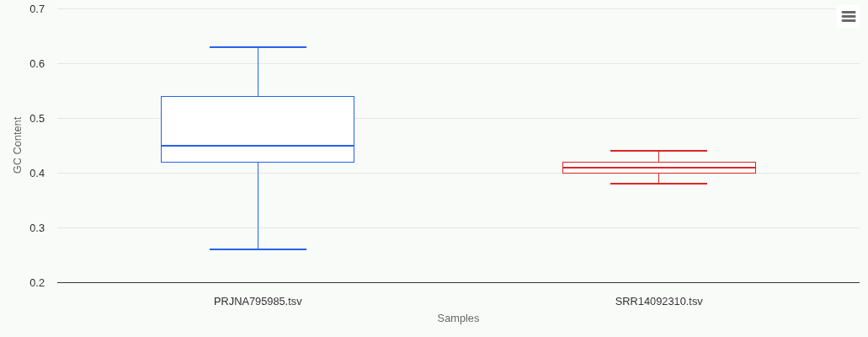Click the red lower whisker cap
The image size is (868, 337).
658,184
